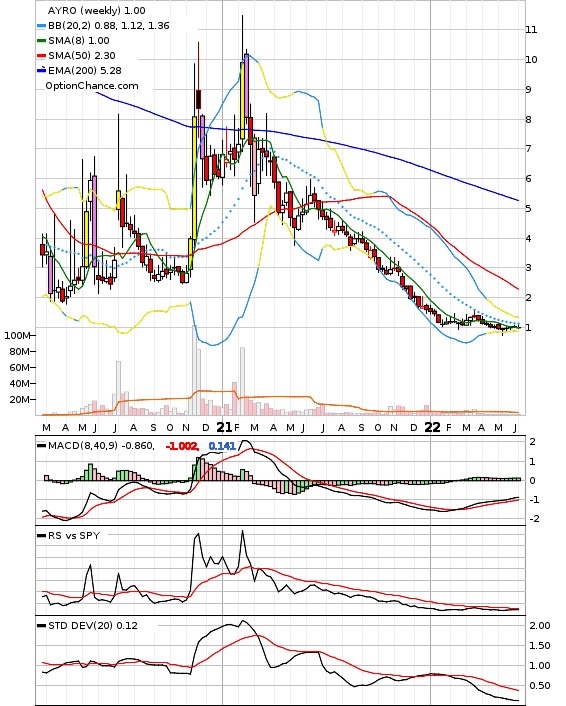This screenshot has height=706, width=566.
Task: Click the red -1.002 MACD signal value
Action: pyautogui.click(x=182, y=446)
